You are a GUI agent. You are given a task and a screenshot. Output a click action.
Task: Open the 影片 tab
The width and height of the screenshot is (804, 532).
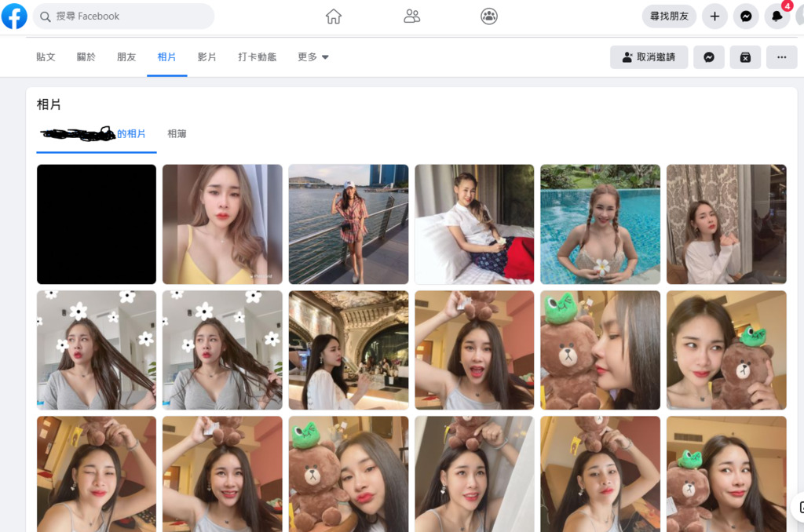206,57
